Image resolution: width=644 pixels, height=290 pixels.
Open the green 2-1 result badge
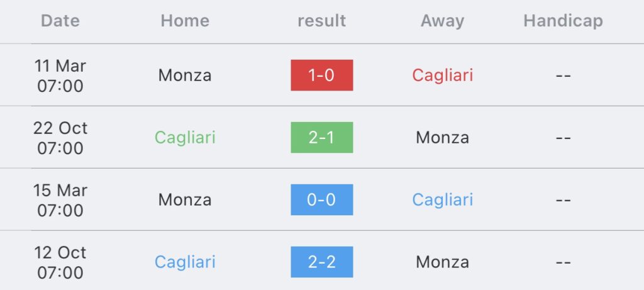click(x=321, y=138)
